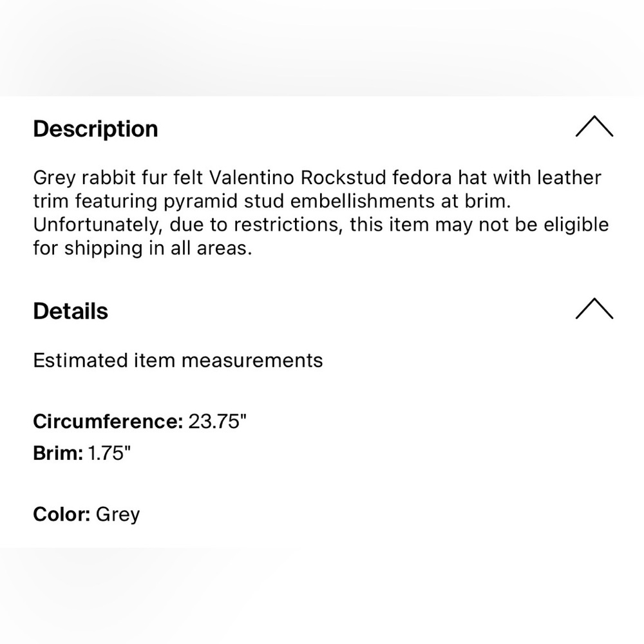
Task: Click the words 'Grey rabbit fur felt'
Action: click(118, 178)
